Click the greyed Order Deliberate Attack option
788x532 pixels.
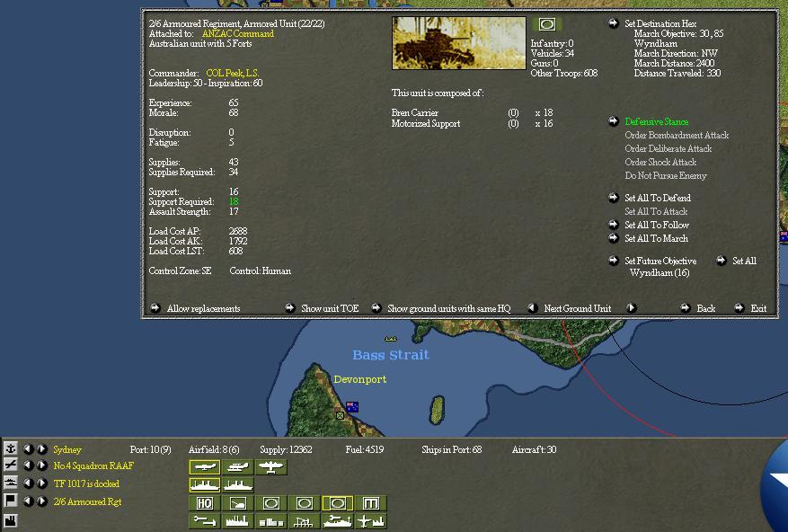click(668, 149)
